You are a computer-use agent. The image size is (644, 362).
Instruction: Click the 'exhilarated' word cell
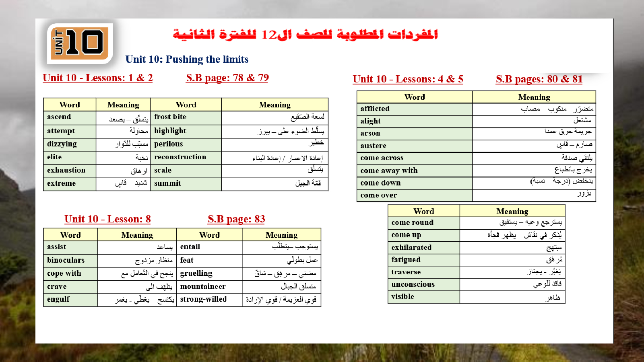(411, 247)
